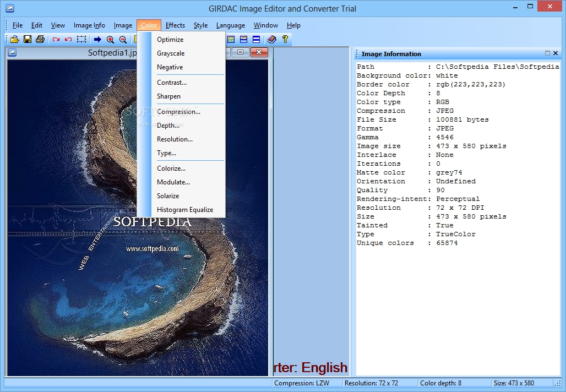Click the Image Information panel title
The image size is (566, 392).
(391, 54)
